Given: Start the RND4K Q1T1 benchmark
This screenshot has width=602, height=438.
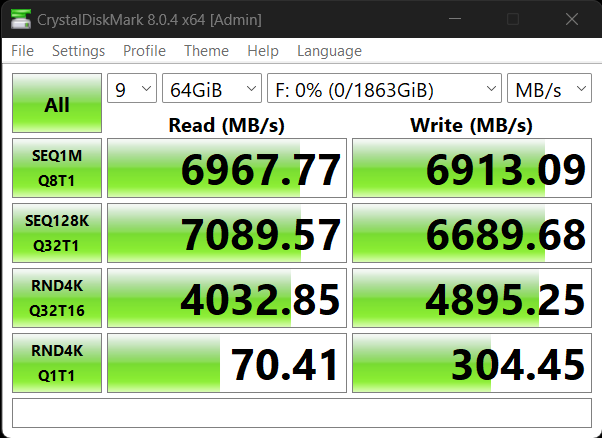Looking at the screenshot, I should [x=57, y=363].
